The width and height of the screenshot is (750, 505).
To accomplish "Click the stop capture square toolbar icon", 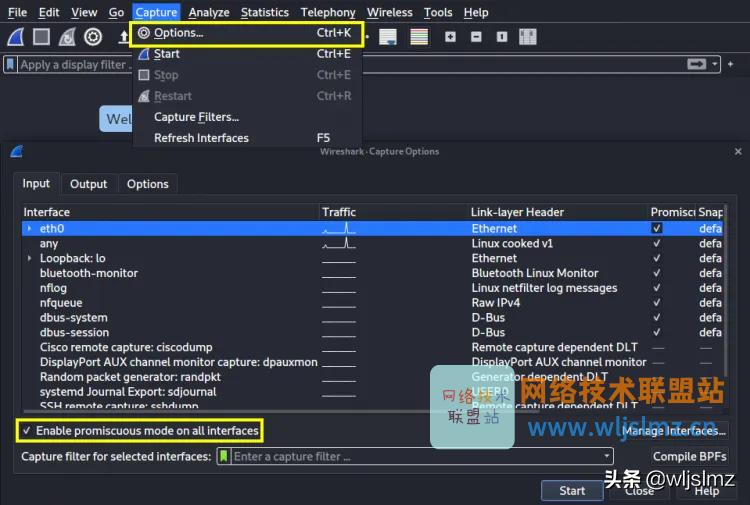I will (41, 37).
